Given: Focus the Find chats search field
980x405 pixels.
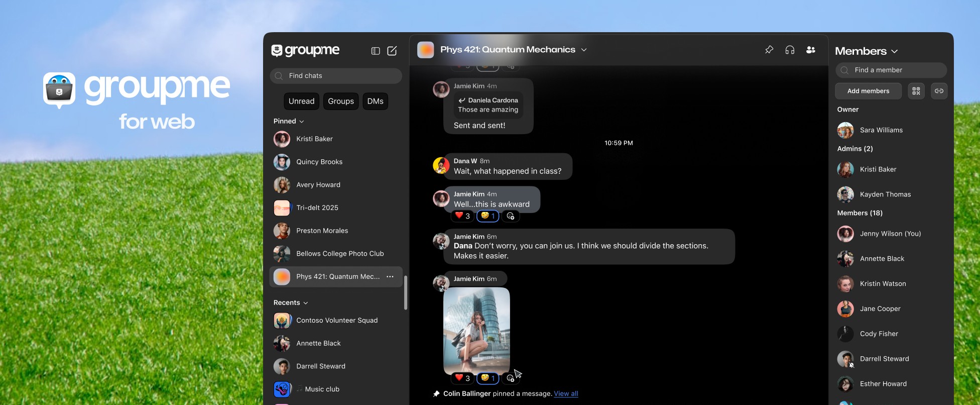Looking at the screenshot, I should pos(336,76).
